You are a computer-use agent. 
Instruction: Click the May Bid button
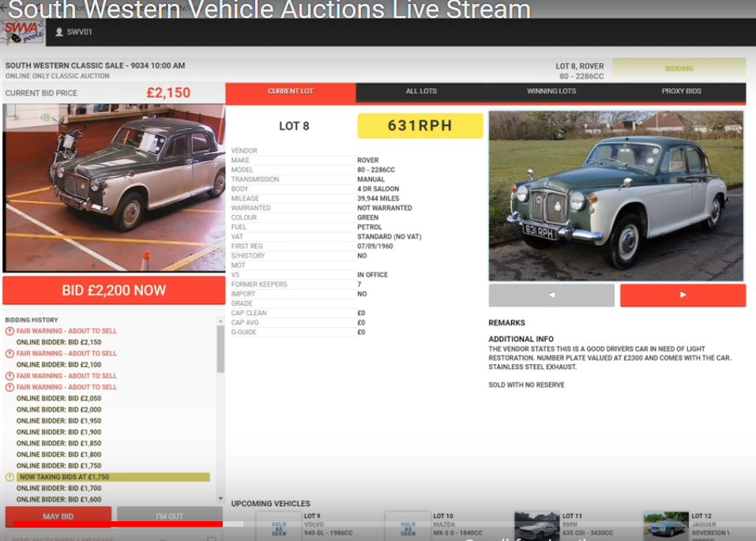tap(58, 517)
